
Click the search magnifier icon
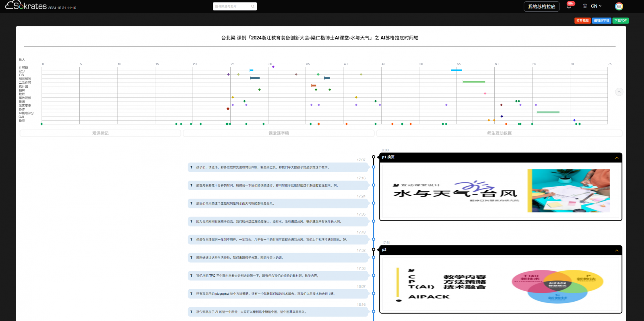[x=252, y=6]
